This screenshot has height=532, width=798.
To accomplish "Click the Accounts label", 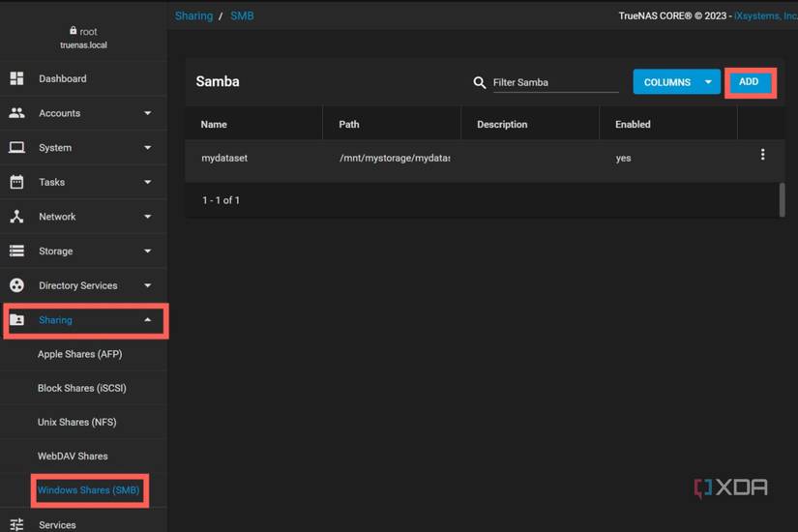I will [x=60, y=113].
